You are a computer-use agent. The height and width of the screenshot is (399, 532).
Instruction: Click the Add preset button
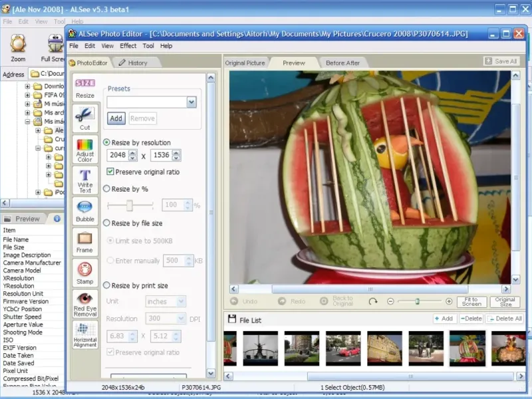pos(116,118)
